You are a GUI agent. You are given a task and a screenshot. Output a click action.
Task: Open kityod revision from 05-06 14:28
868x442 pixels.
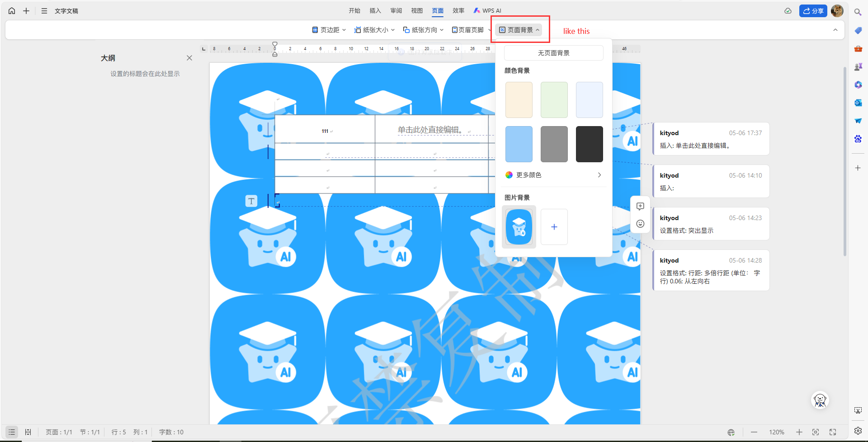pyautogui.click(x=711, y=270)
